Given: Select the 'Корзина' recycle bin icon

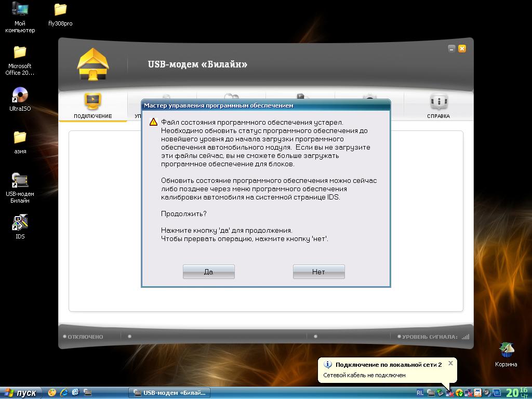Looking at the screenshot, I should [x=506, y=354].
